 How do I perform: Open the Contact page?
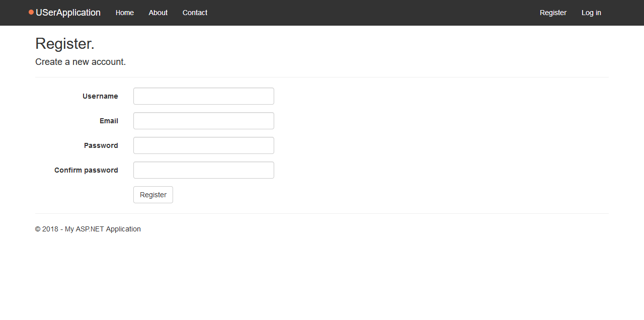(195, 13)
